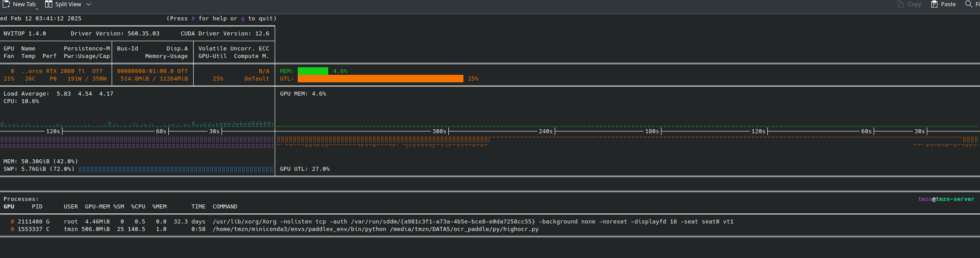Click the tmzn@tmzn-server hostname label
This screenshot has height=258, width=980.
click(x=946, y=199)
